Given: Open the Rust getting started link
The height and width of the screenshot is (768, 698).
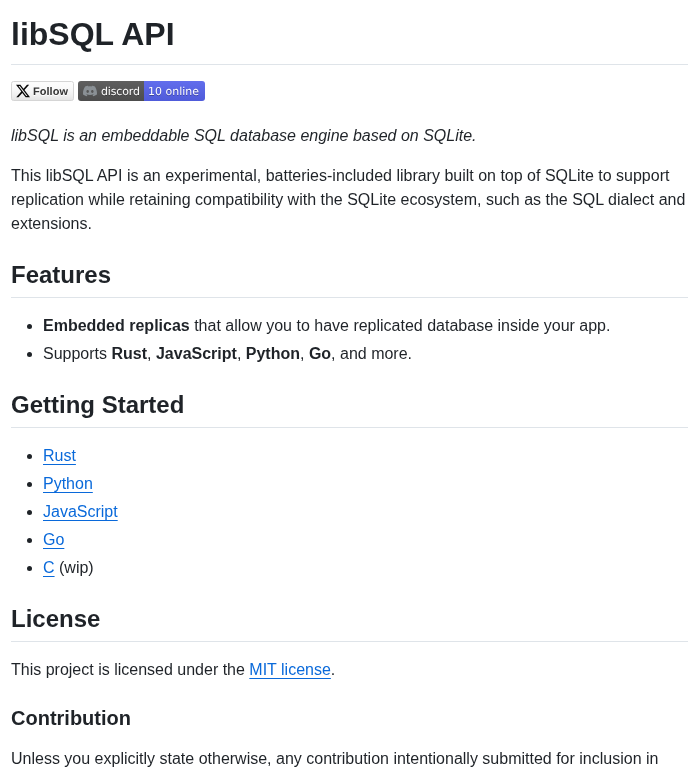Looking at the screenshot, I should click(x=59, y=456).
